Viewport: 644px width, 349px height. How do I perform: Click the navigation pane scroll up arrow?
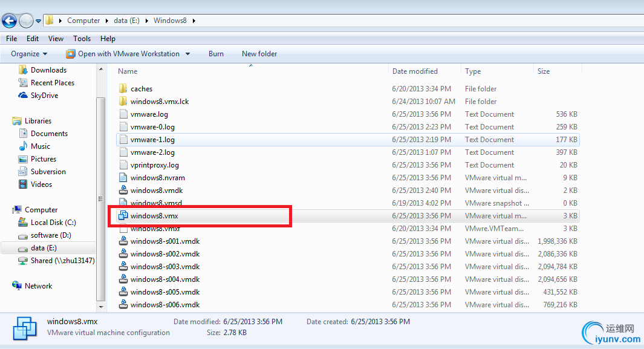pyautogui.click(x=101, y=69)
